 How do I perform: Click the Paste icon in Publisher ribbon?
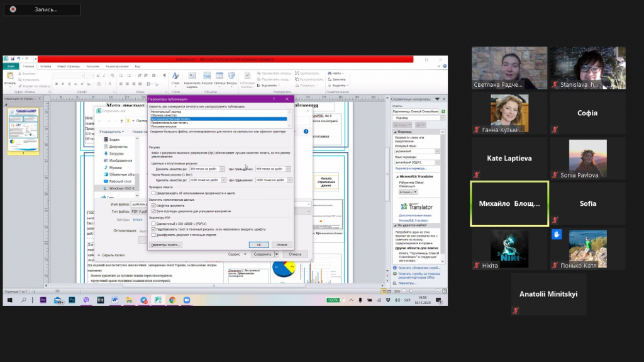coord(10,76)
